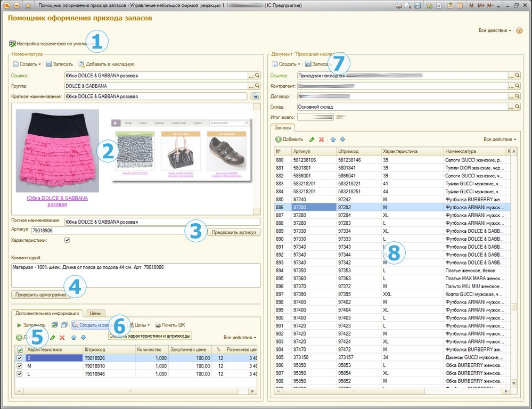Click the magnifier icon next to Склад field
The width and height of the screenshot is (532, 409).
pyautogui.click(x=517, y=107)
